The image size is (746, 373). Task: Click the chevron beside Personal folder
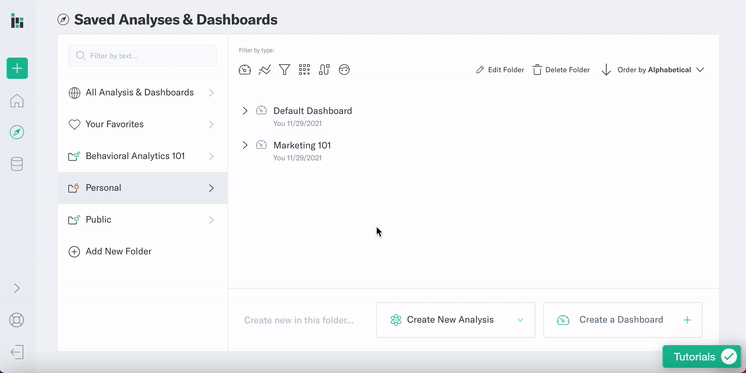click(211, 188)
